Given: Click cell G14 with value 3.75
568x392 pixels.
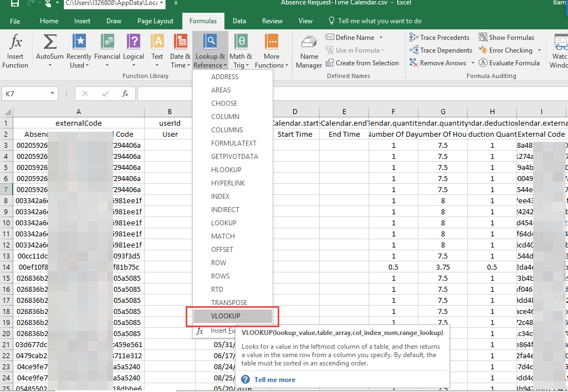Looking at the screenshot, I should coord(443,267).
